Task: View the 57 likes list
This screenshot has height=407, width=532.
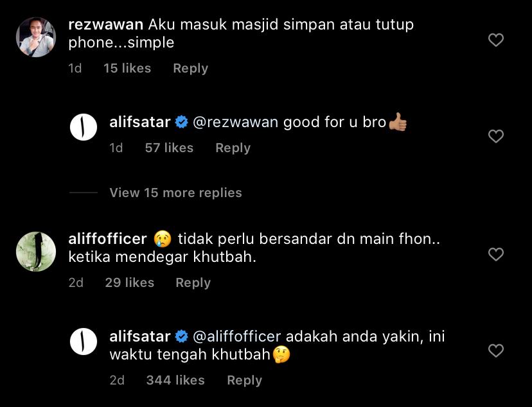Action: pos(169,148)
